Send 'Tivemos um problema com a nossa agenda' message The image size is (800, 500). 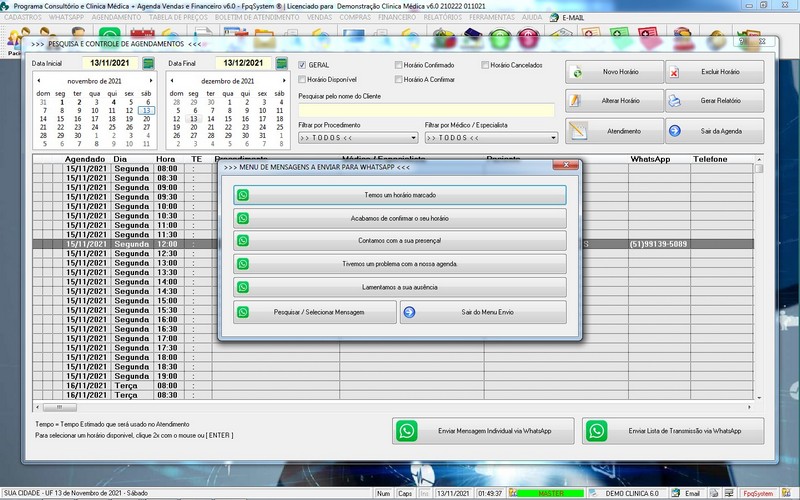(x=399, y=264)
